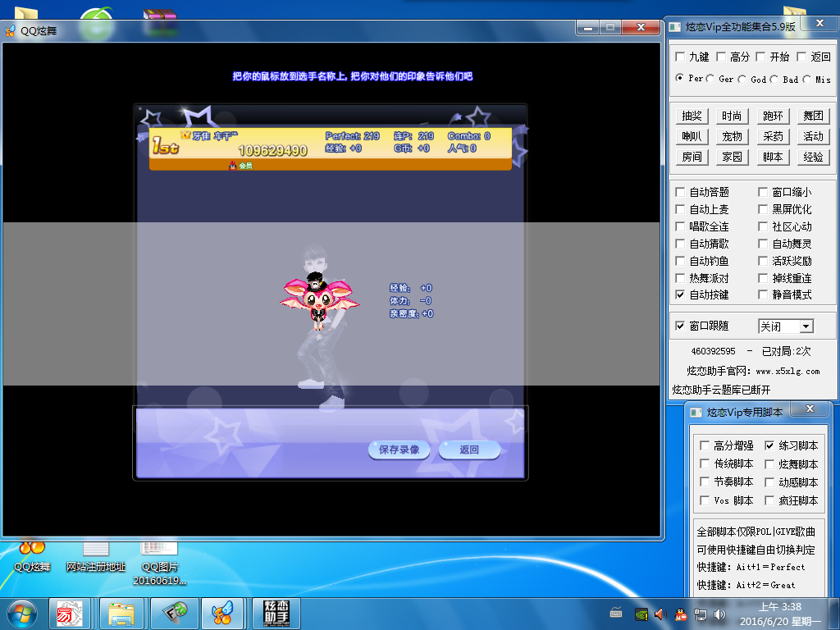Click the 1st rank badge

tap(165, 145)
